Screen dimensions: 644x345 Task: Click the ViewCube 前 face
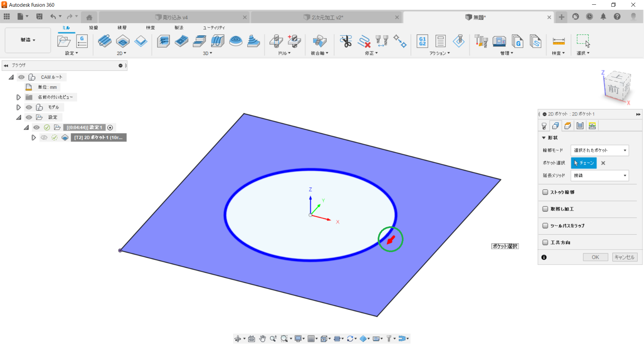(x=613, y=89)
